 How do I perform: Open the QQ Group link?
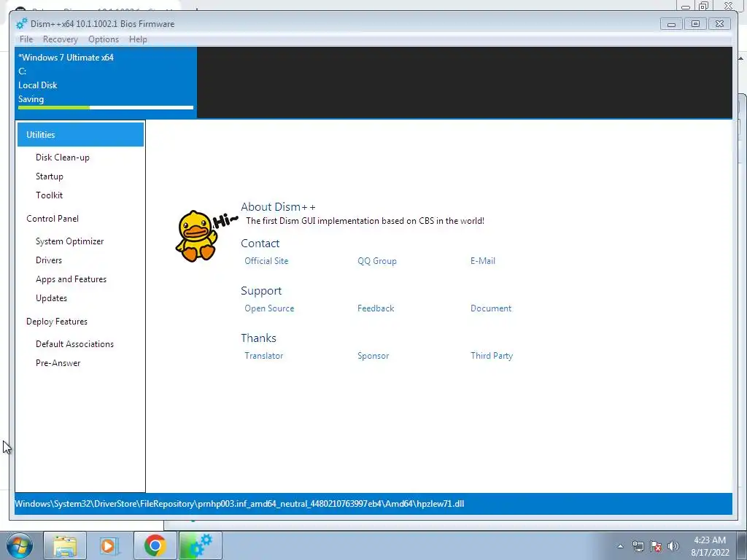coord(377,261)
